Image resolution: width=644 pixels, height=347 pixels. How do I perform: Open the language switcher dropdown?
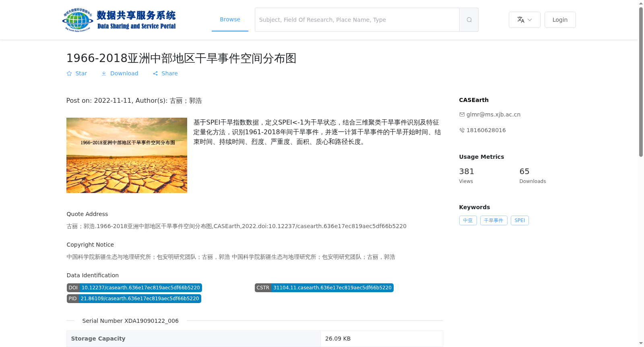point(524,20)
